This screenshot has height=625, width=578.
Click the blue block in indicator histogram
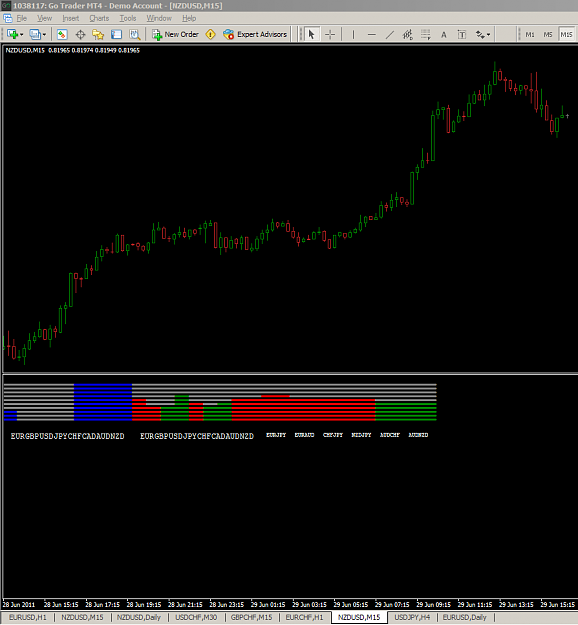(x=103, y=402)
